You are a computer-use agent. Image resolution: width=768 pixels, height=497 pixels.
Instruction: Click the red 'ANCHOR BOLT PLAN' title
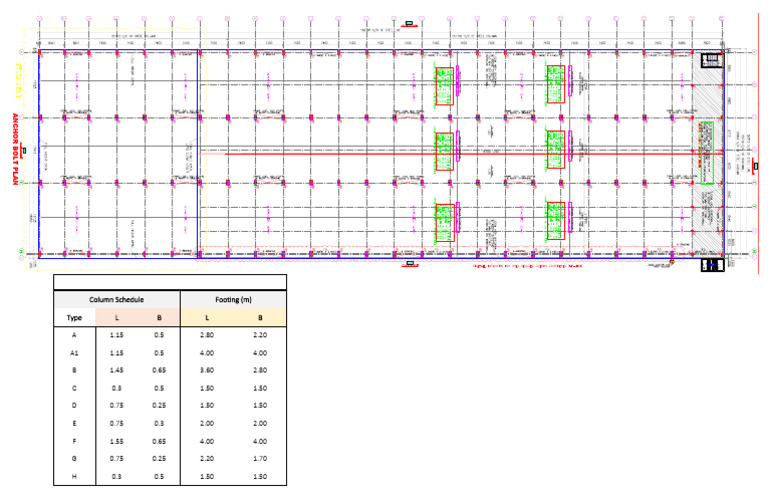(x=15, y=149)
